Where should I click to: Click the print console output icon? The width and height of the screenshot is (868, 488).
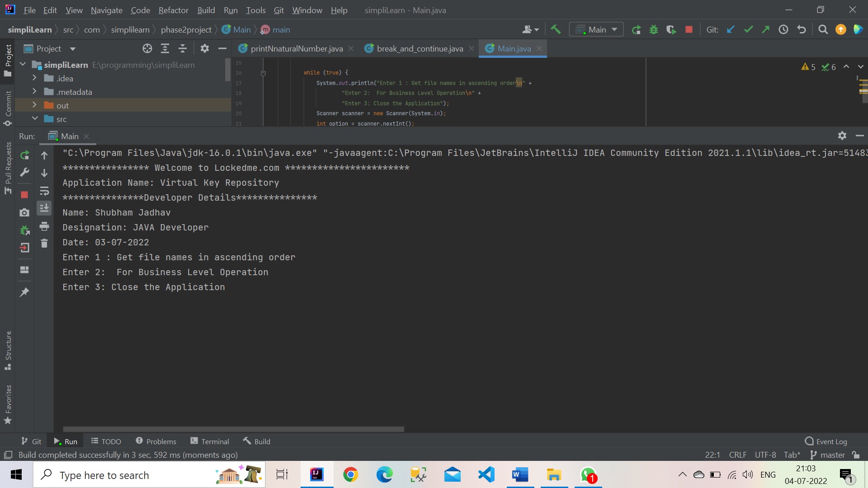click(44, 226)
